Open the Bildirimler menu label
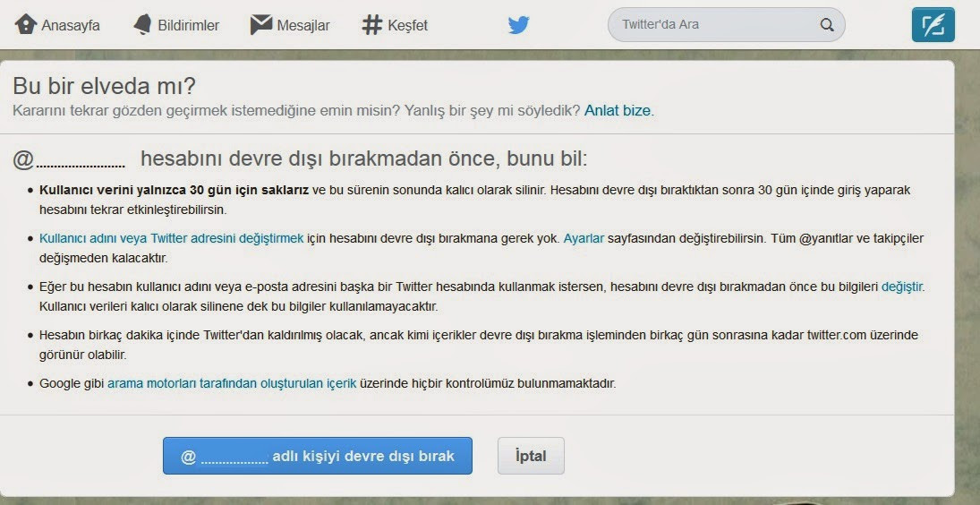Viewport: 980px width, 505px height. pos(188,26)
